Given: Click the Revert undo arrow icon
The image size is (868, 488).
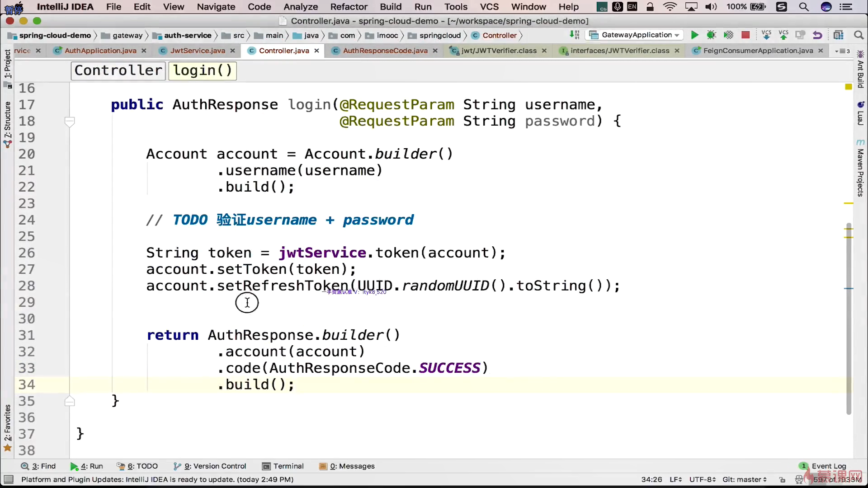Looking at the screenshot, I should pyautogui.click(x=817, y=35).
